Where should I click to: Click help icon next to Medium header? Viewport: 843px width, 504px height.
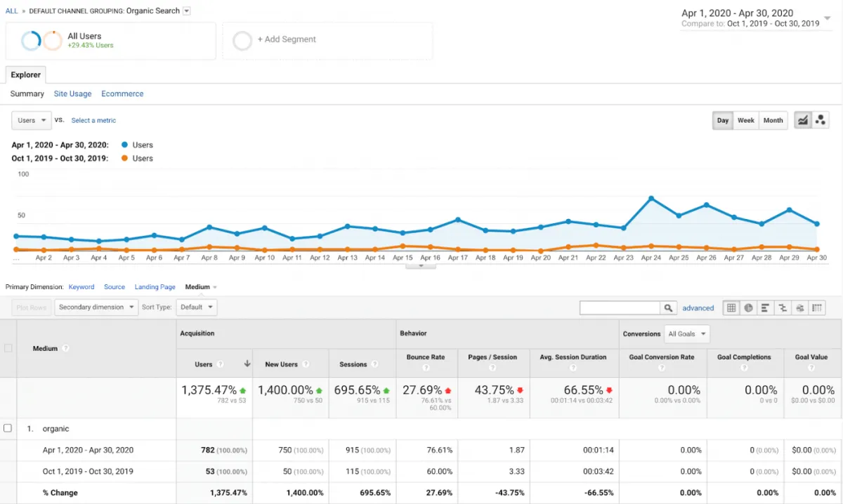(65, 348)
